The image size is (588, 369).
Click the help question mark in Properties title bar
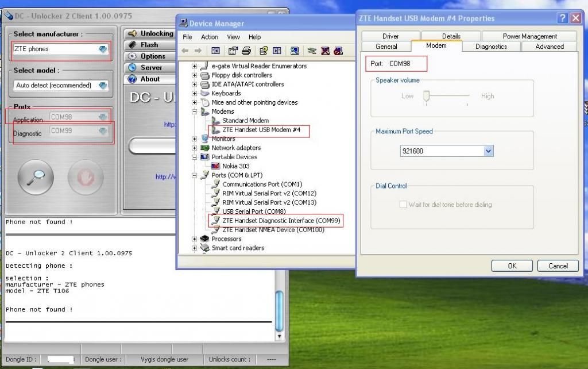[x=562, y=18]
